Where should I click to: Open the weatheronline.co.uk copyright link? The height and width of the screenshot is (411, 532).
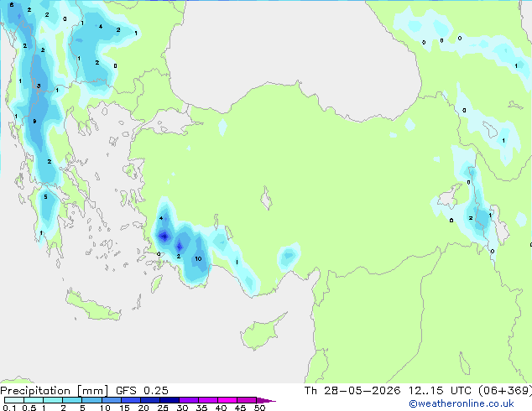pyautogui.click(x=461, y=403)
